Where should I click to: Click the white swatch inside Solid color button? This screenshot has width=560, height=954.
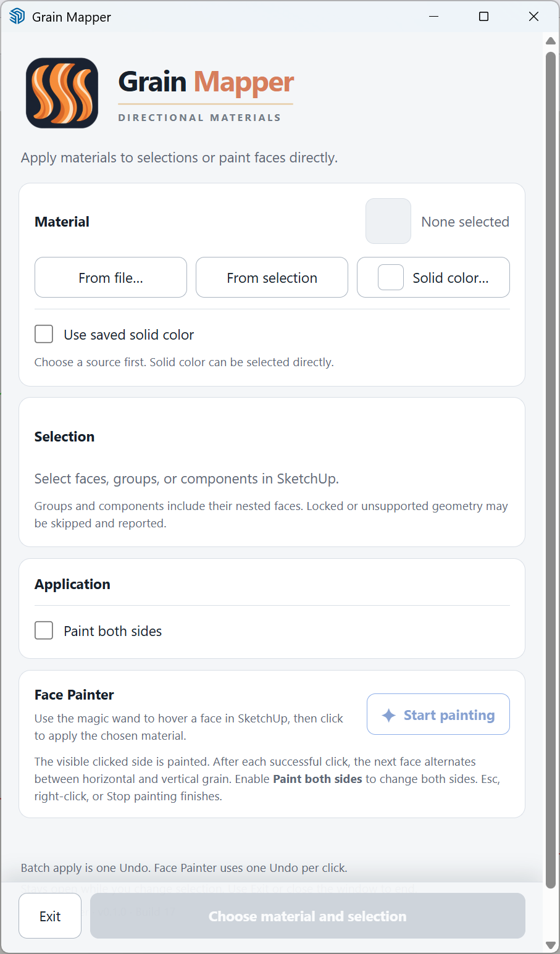click(x=391, y=277)
